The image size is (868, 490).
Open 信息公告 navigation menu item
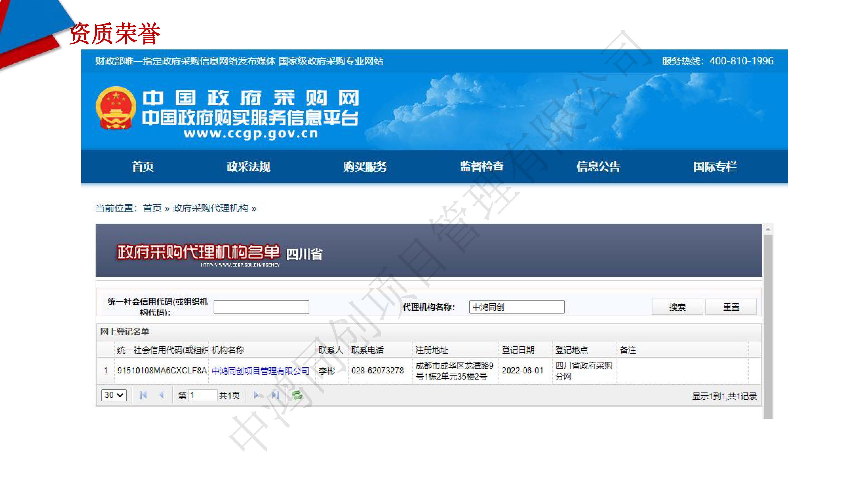pos(598,166)
